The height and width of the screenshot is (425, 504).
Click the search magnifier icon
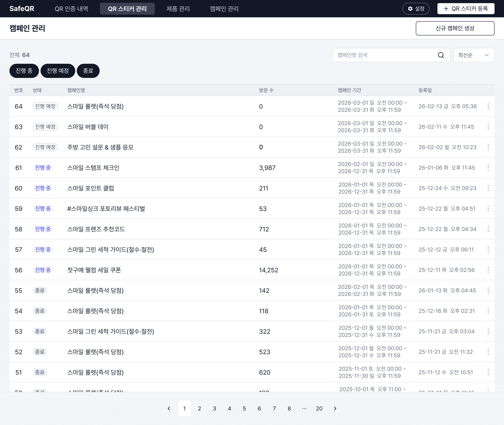point(441,55)
